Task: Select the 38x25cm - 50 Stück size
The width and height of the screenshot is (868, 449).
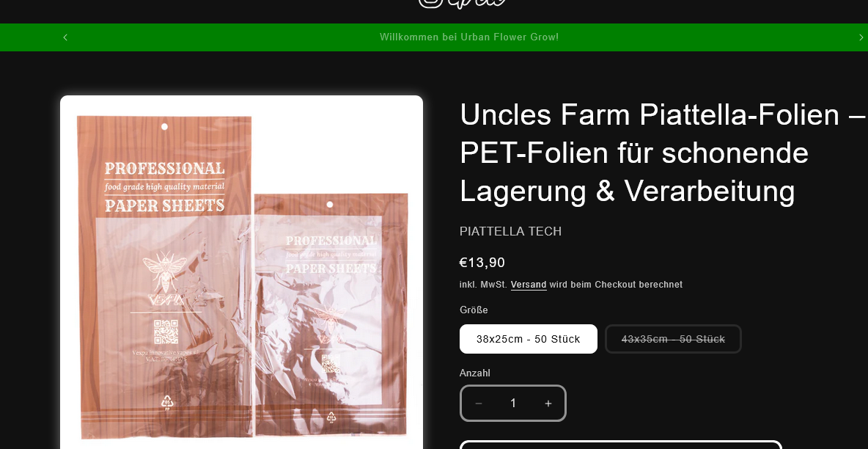Action: point(528,339)
